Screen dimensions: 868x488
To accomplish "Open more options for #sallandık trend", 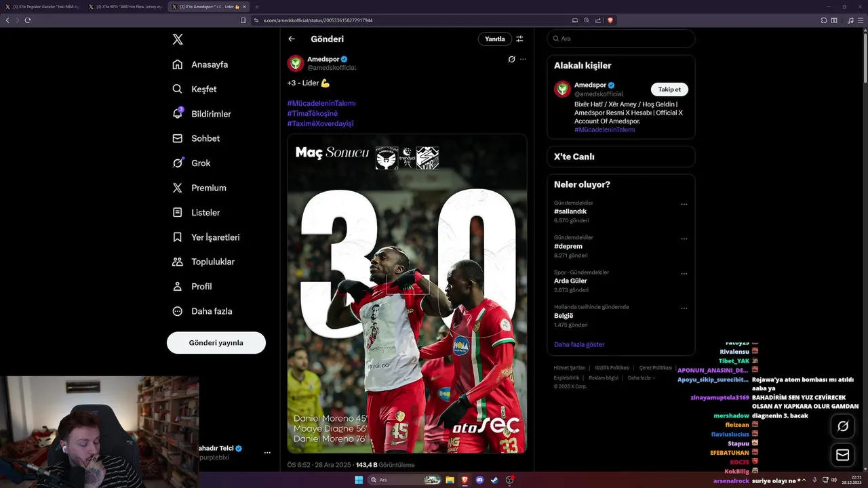I will (684, 204).
